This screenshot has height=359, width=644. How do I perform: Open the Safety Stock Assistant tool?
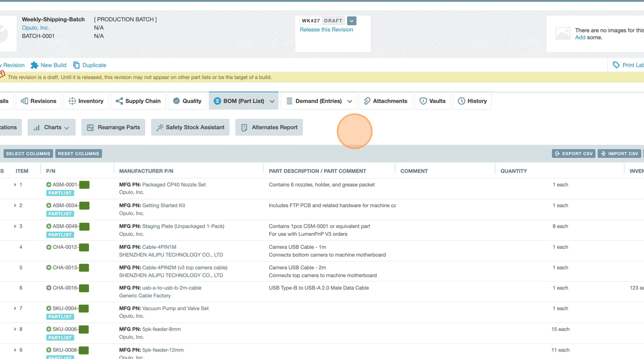coord(190,128)
